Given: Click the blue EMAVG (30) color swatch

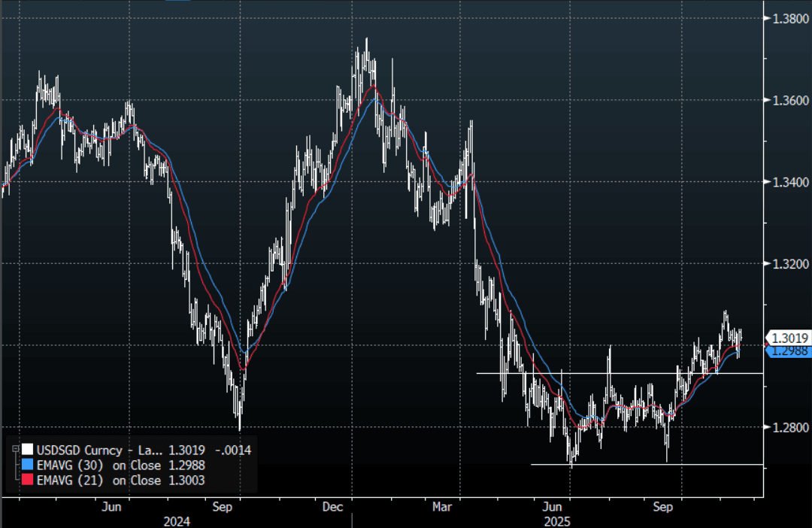Looking at the screenshot, I should tap(27, 466).
